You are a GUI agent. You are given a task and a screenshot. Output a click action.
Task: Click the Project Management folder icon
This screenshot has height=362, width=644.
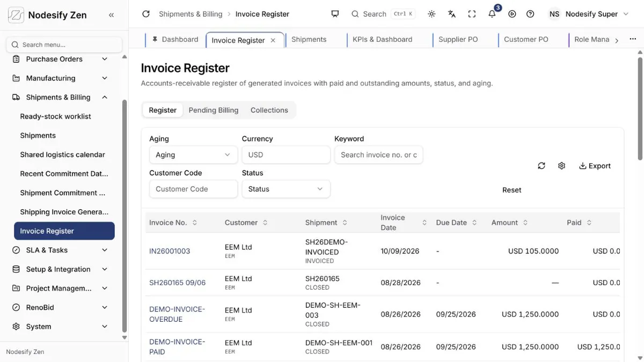16,289
